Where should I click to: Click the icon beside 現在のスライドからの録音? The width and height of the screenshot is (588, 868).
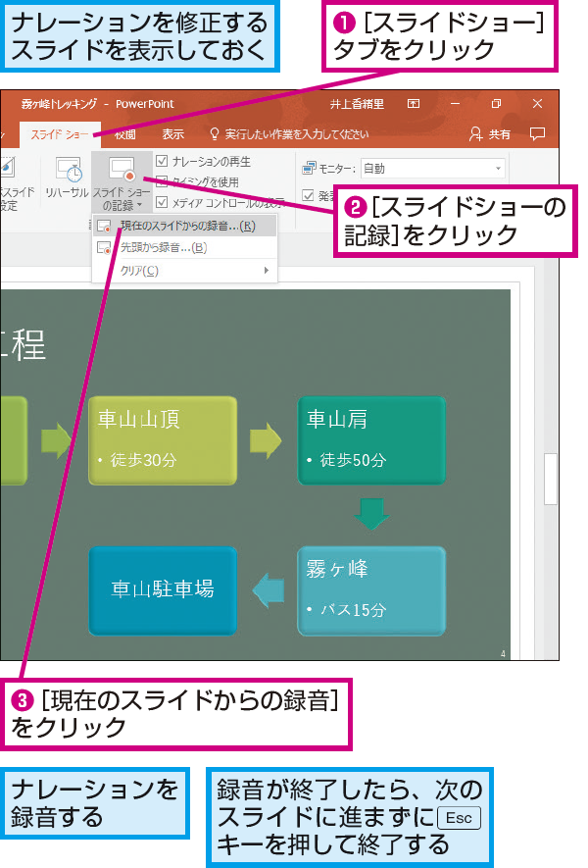pyautogui.click(x=104, y=227)
